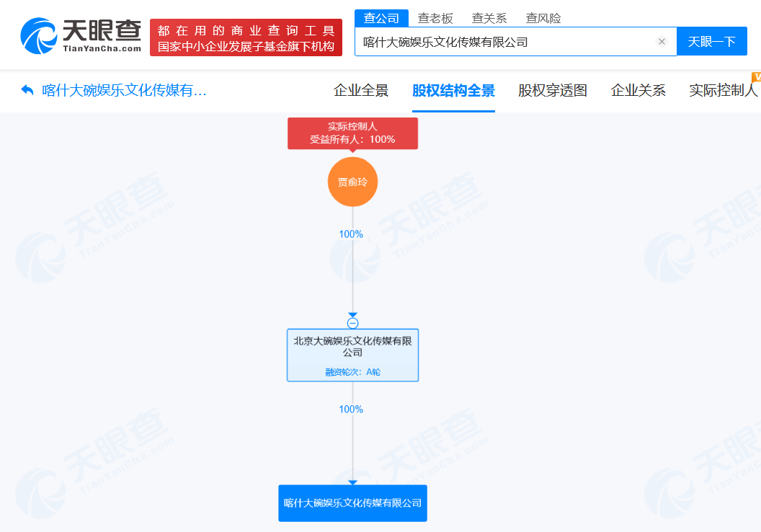Image resolution: width=761 pixels, height=532 pixels.
Task: Click the 融资轮次 A轮 link
Action: tap(352, 371)
